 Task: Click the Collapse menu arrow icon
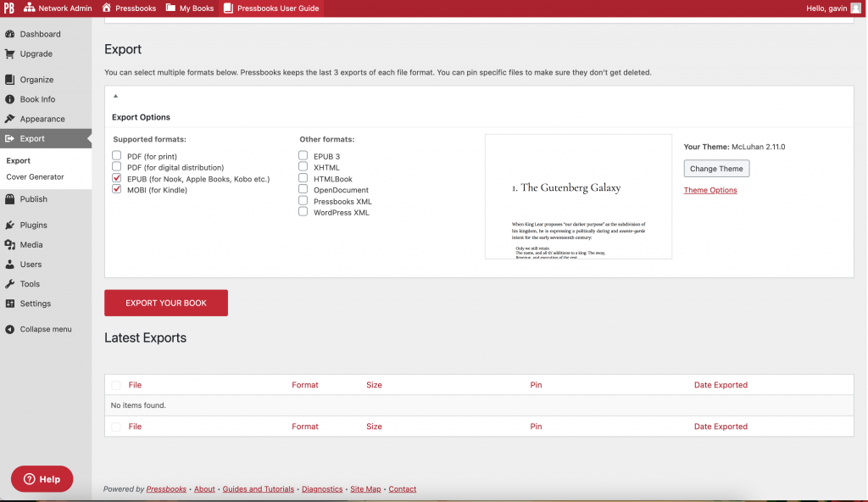pyautogui.click(x=10, y=329)
